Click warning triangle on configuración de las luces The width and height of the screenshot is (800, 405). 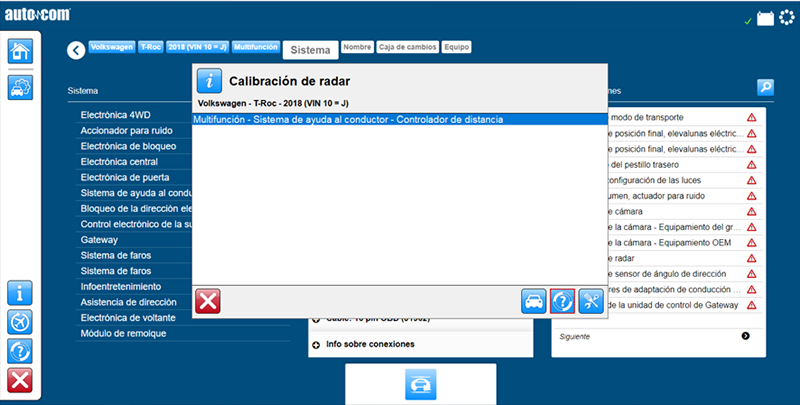point(751,180)
